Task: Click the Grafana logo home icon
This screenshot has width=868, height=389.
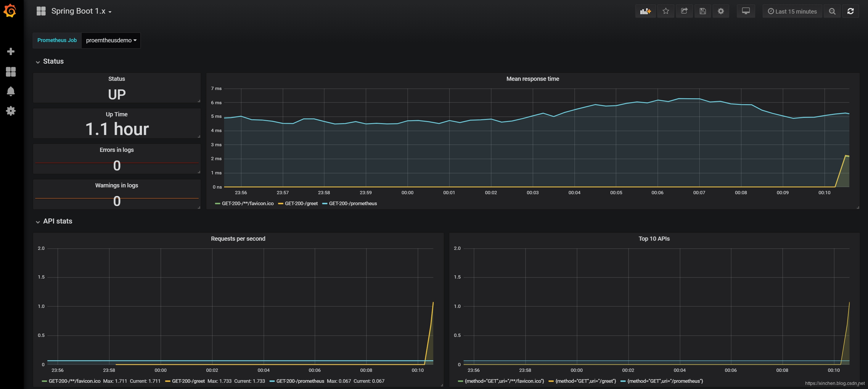Action: (10, 11)
